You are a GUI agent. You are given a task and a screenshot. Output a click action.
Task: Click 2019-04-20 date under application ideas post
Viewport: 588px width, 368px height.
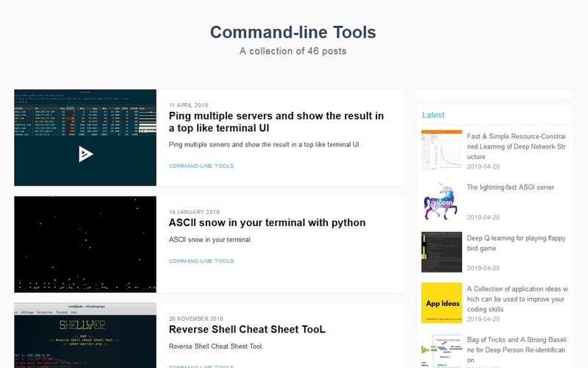coord(483,319)
